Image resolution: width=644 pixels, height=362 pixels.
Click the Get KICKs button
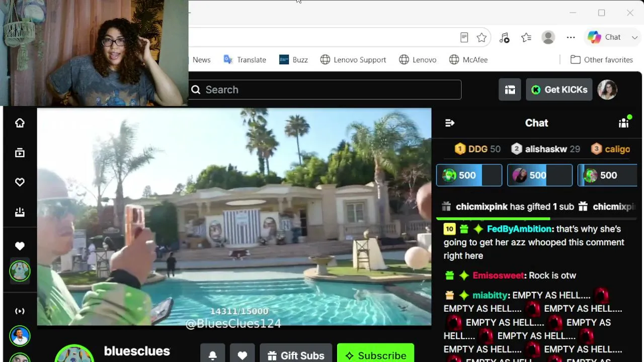click(x=559, y=89)
